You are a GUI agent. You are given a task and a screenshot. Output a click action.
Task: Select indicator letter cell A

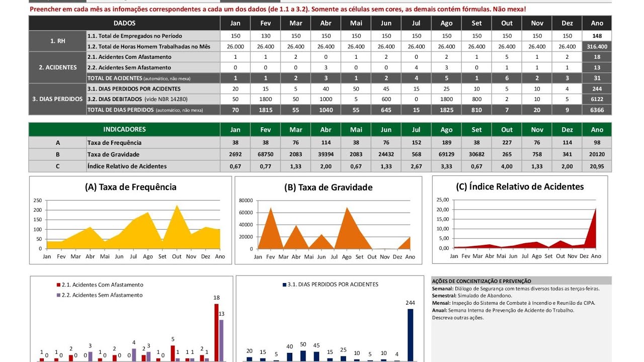(x=57, y=143)
